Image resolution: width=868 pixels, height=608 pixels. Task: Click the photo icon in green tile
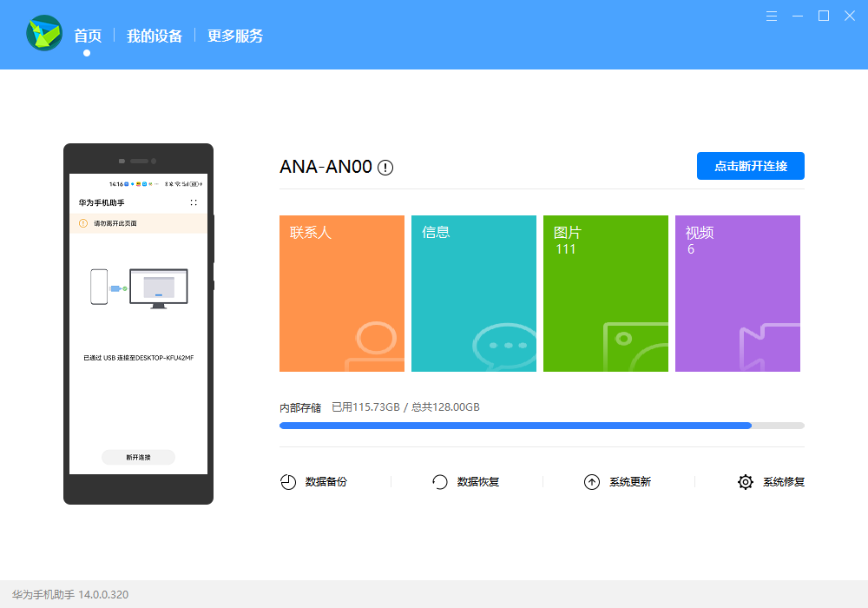tap(635, 347)
